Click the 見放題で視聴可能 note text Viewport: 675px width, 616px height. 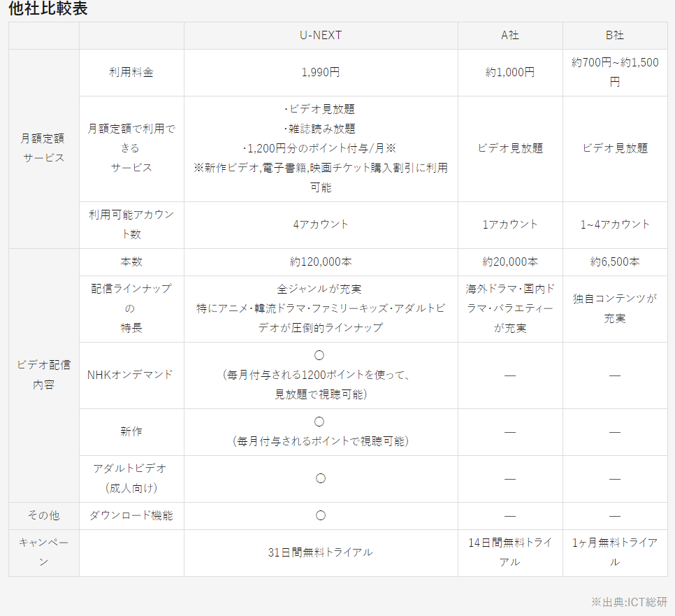(x=321, y=394)
